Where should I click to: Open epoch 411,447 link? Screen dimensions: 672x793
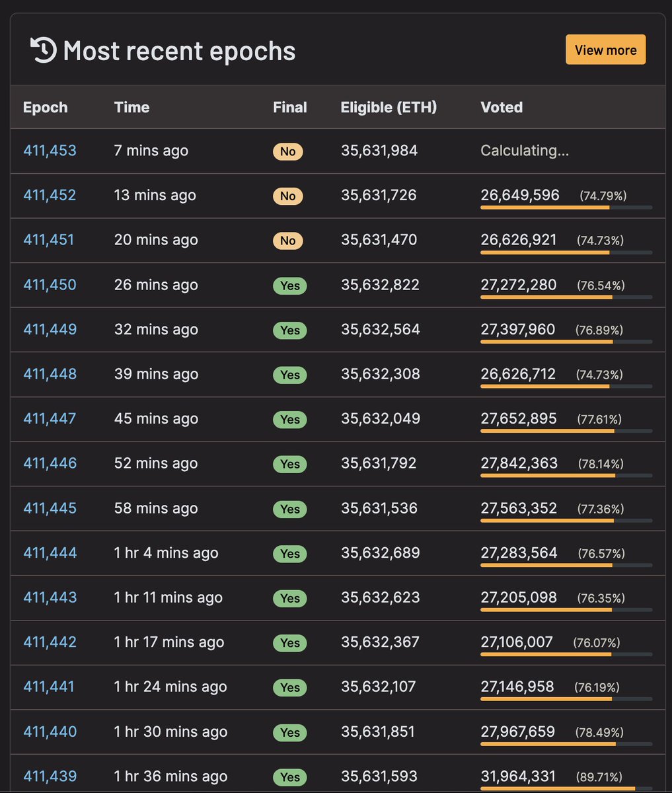[50, 419]
